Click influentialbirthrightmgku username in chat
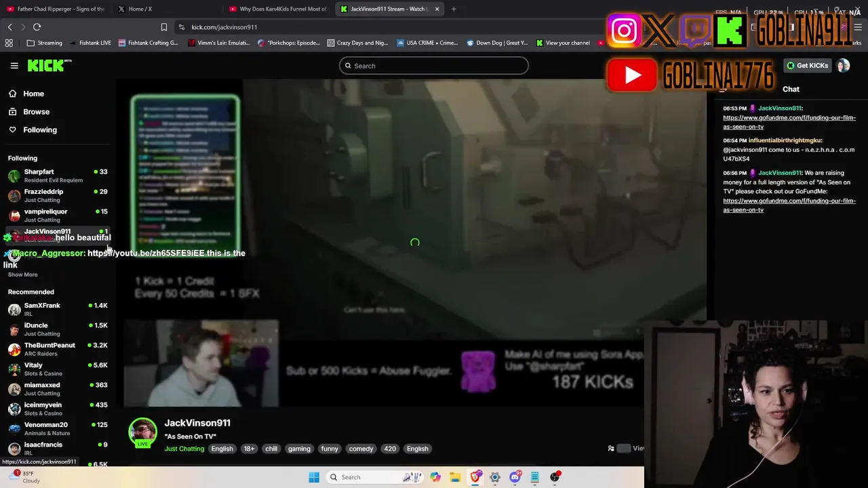Viewport: 868px width, 488px height. coord(785,140)
